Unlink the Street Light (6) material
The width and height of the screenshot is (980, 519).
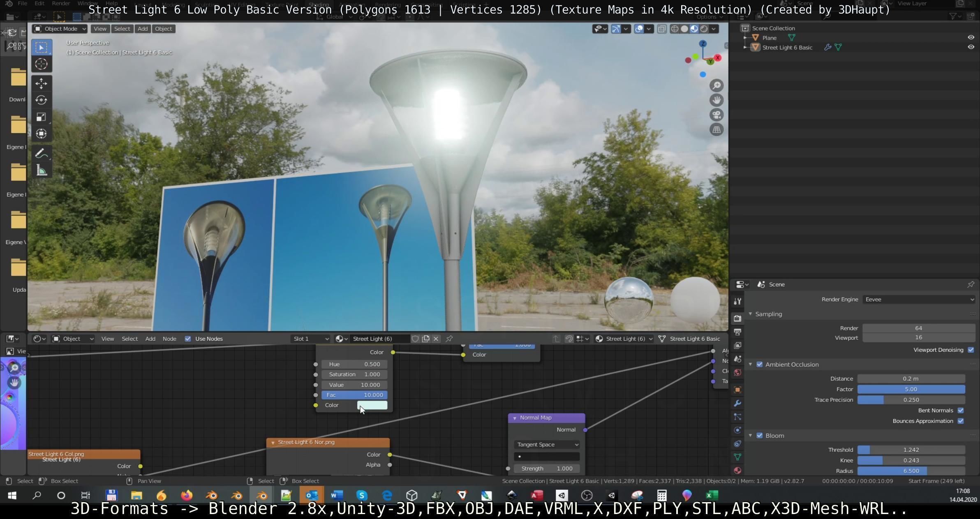point(436,339)
